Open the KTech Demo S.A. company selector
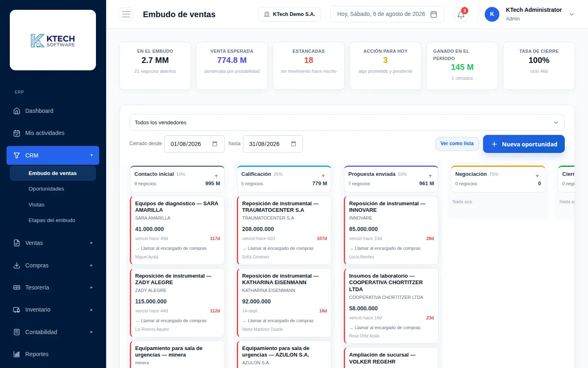588x368 pixels. (x=290, y=14)
